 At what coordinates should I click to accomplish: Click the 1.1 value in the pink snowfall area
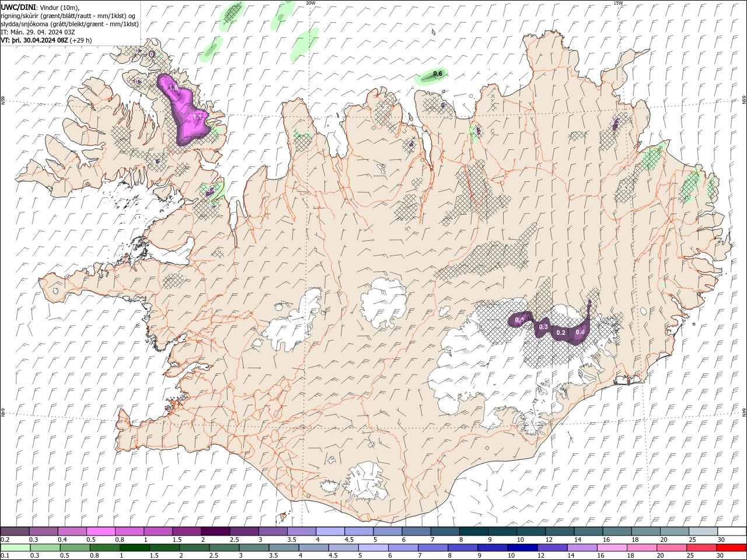pos(197,117)
